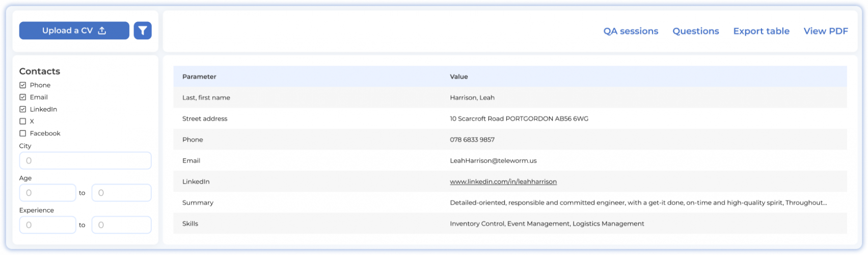Focus the Experience maximum input field
This screenshot has width=868, height=255.
pyautogui.click(x=121, y=225)
